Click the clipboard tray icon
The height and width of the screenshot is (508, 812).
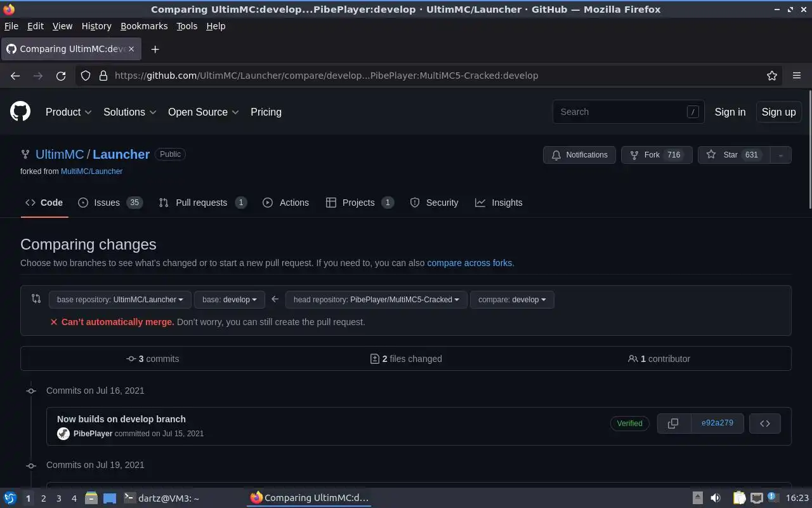[x=739, y=498]
